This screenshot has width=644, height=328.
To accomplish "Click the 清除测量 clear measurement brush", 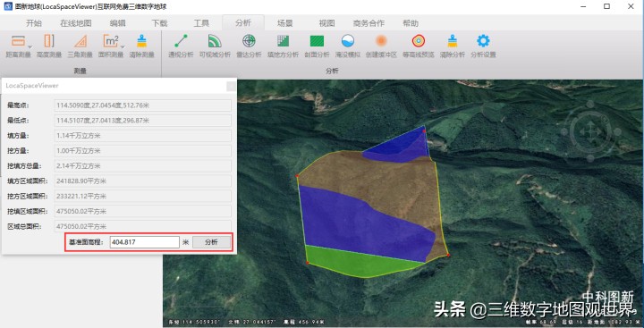I will tap(141, 46).
